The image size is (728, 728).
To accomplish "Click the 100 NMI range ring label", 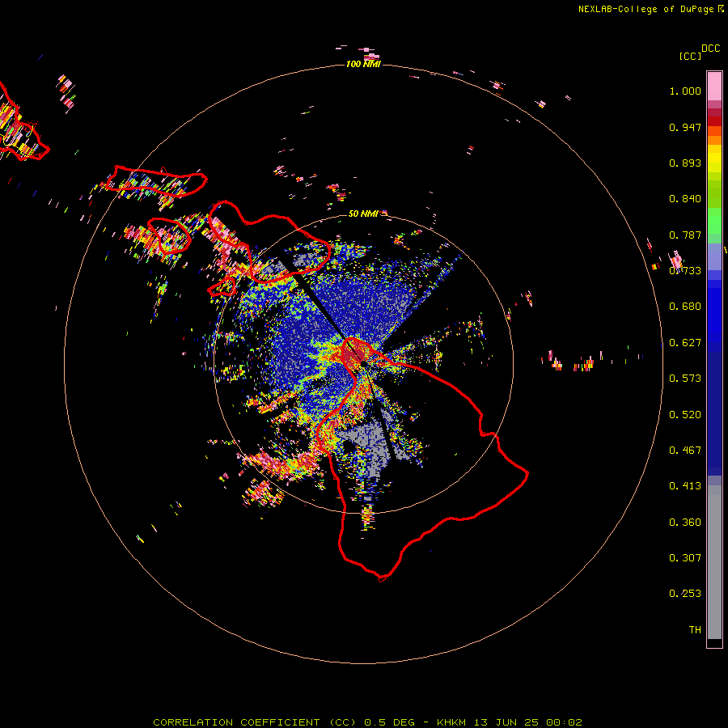I will (x=363, y=64).
